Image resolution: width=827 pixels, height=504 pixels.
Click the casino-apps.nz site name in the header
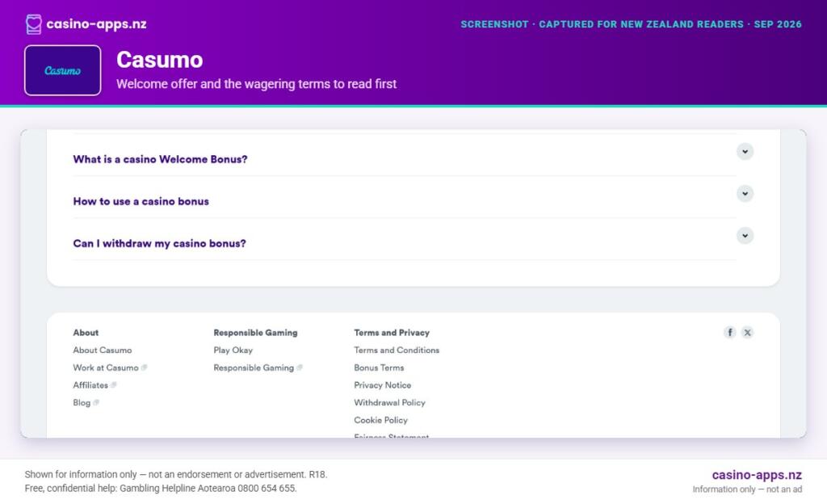[x=97, y=23]
